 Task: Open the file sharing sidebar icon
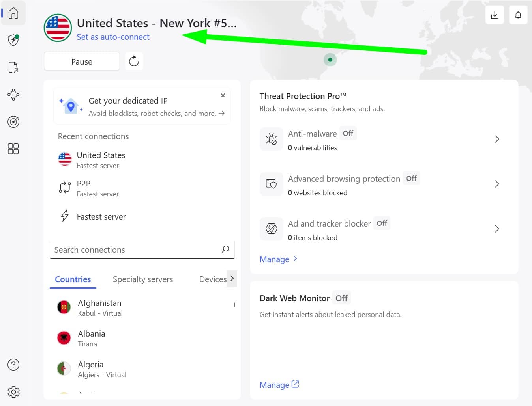(x=13, y=67)
